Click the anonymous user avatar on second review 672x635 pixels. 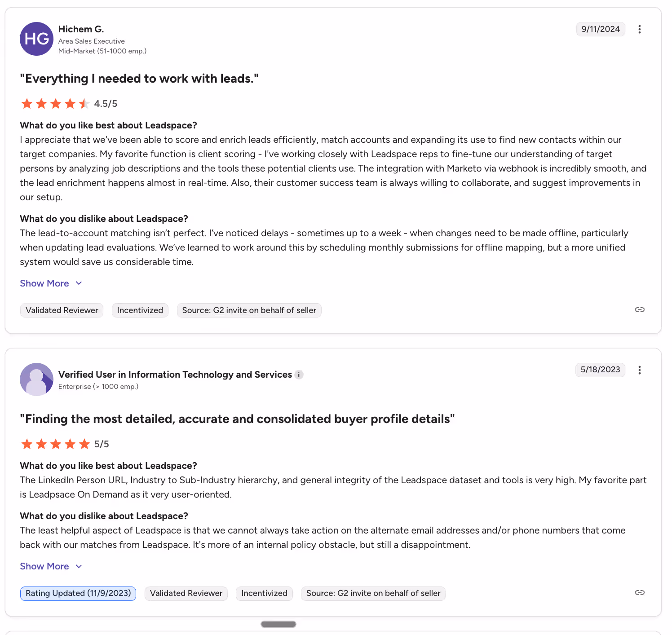pyautogui.click(x=36, y=379)
